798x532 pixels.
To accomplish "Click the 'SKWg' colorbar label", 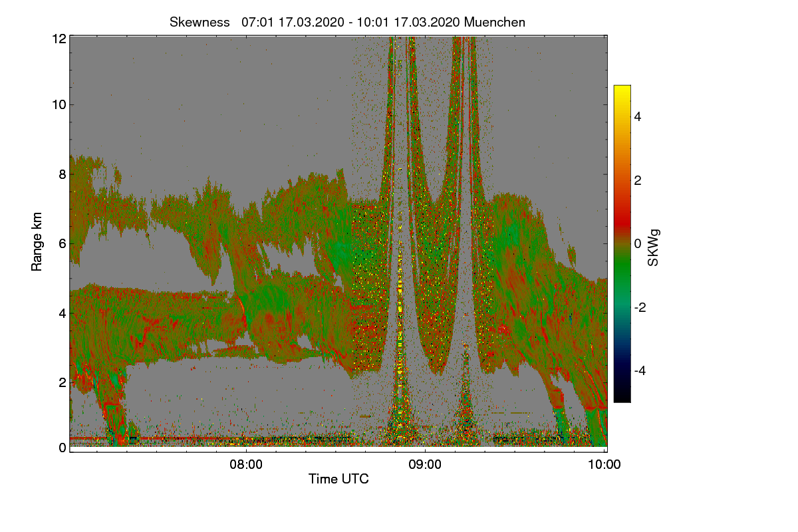I will click(x=654, y=248).
